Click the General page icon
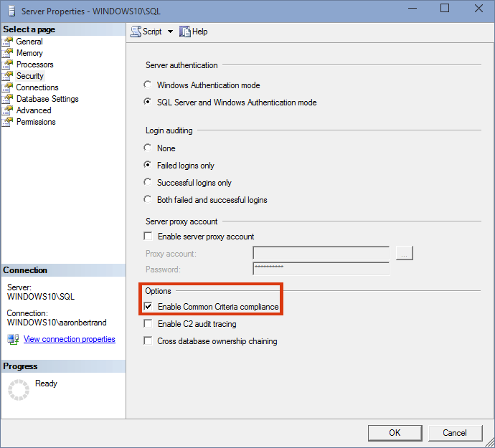The height and width of the screenshot is (448, 495). [8, 42]
